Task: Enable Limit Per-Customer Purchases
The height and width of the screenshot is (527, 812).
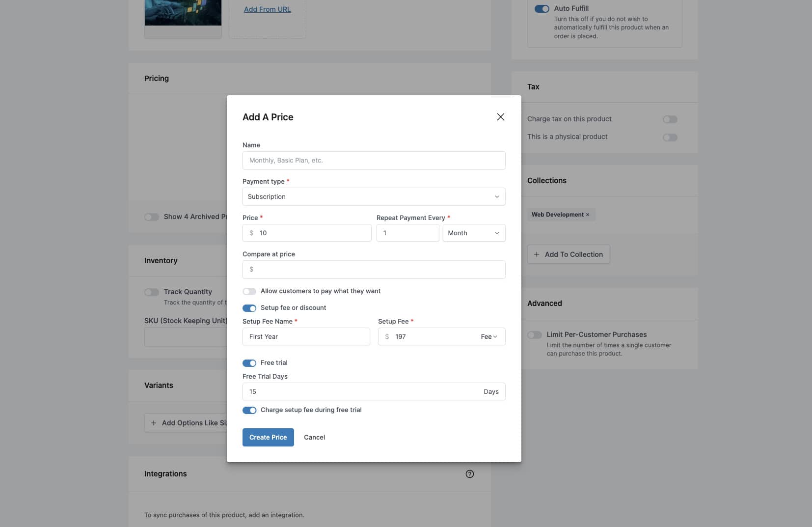Action: point(535,334)
